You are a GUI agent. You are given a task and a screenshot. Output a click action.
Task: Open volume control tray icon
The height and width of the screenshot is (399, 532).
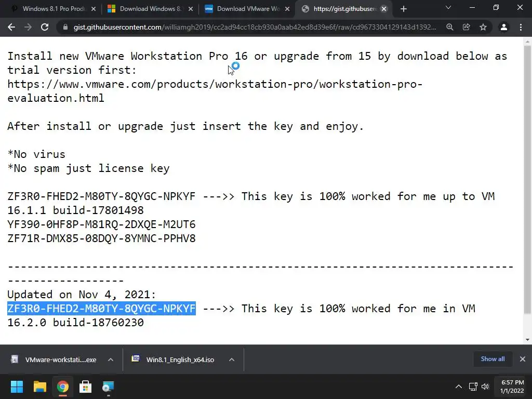(x=485, y=387)
